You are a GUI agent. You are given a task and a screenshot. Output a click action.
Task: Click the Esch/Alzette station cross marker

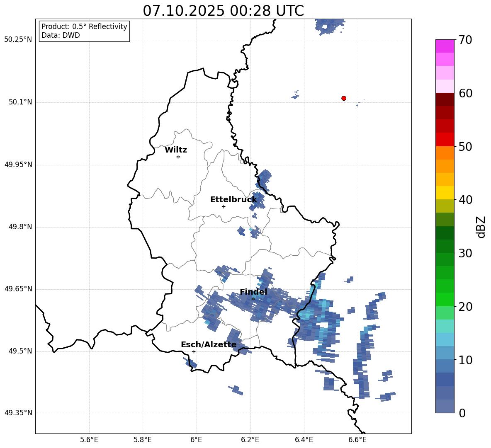click(x=194, y=351)
